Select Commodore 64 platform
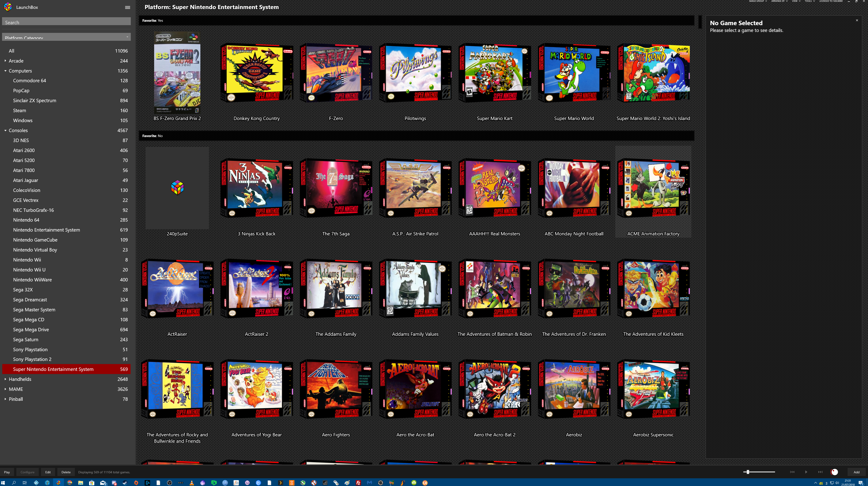 point(66,80)
